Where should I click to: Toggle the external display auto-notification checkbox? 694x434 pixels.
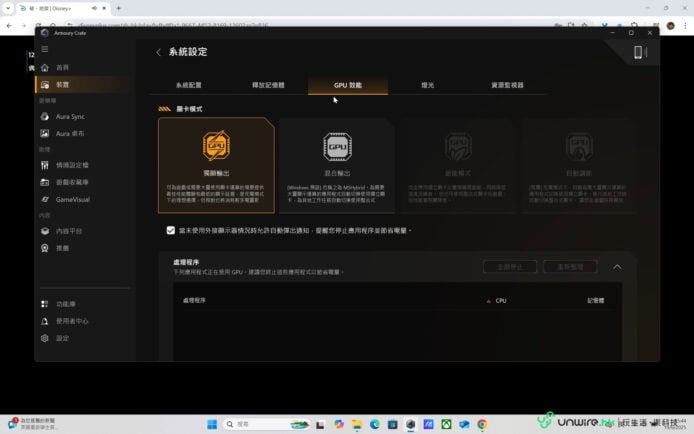[x=171, y=230]
